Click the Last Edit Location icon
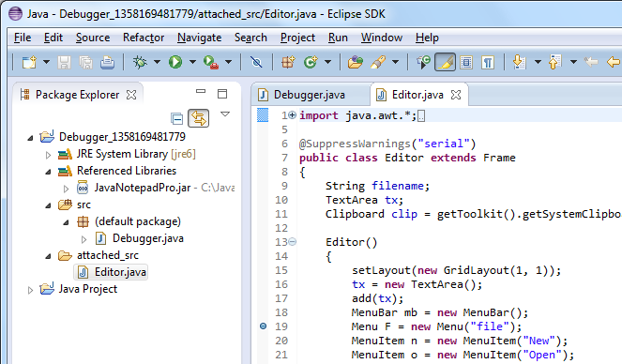 (x=591, y=62)
